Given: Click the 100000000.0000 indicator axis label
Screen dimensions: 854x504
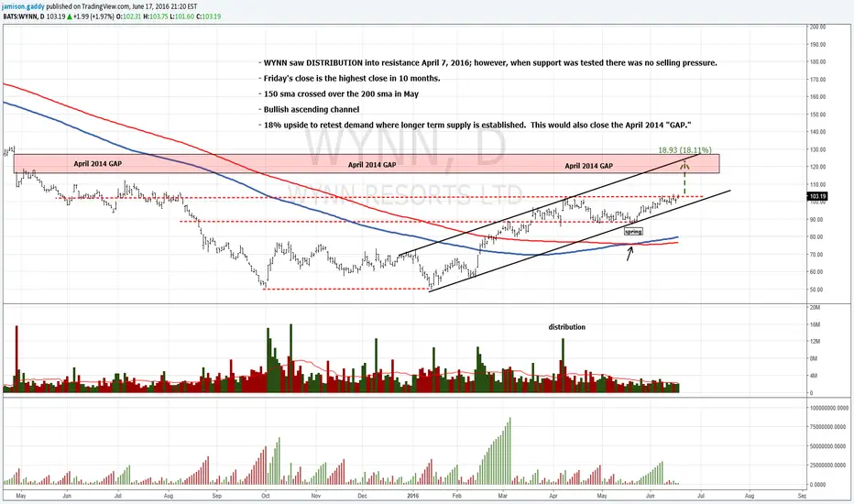Looking at the screenshot, I should [828, 408].
